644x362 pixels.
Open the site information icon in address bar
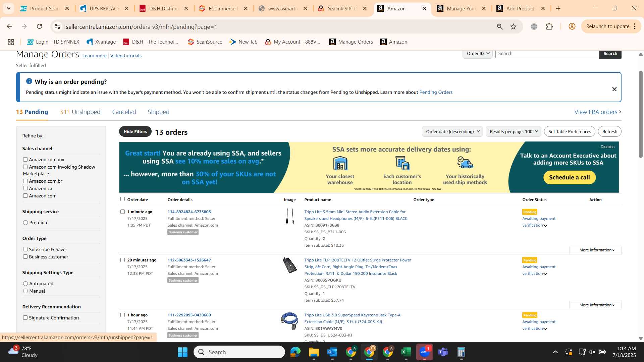57,26
